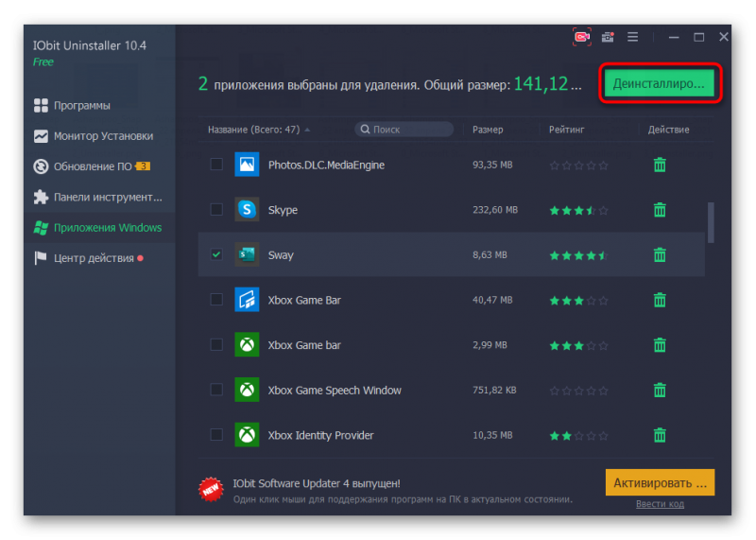Click the orange Активировать button
The width and height of the screenshot is (756, 540).
[660, 482]
